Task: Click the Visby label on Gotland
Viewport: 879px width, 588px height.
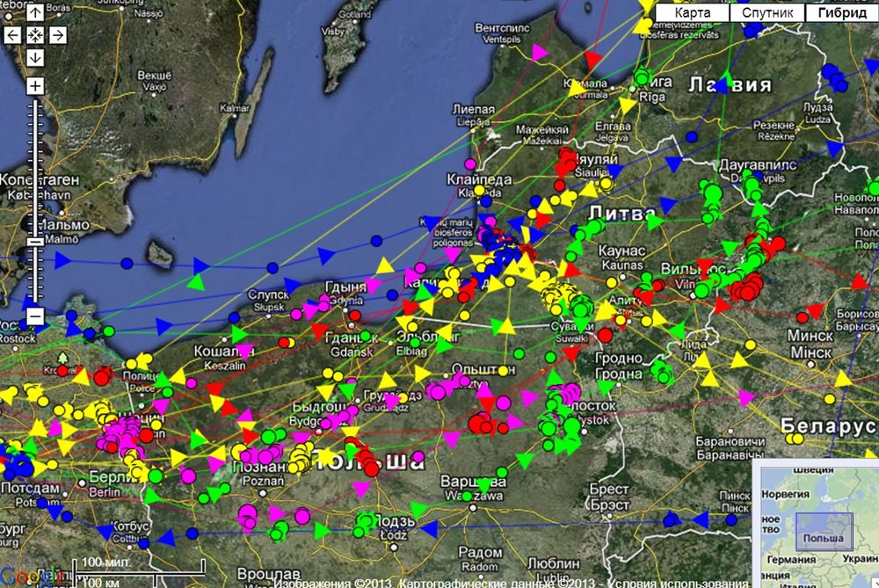Action: [333, 32]
